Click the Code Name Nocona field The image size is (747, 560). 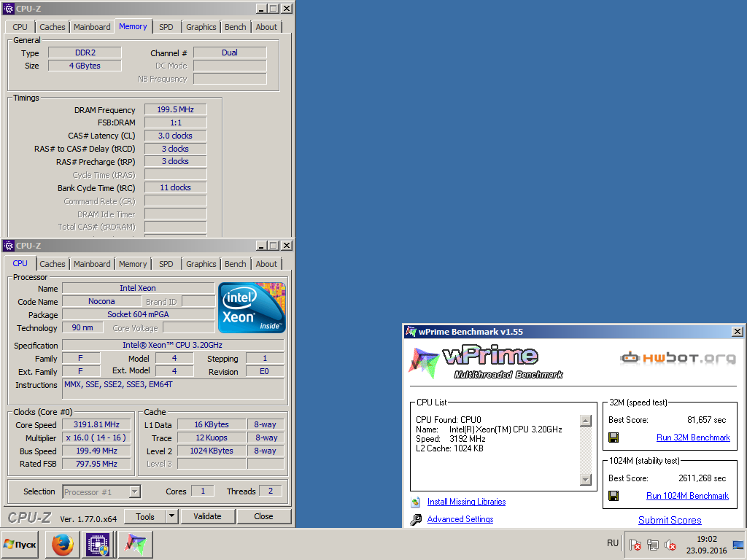pos(101,301)
